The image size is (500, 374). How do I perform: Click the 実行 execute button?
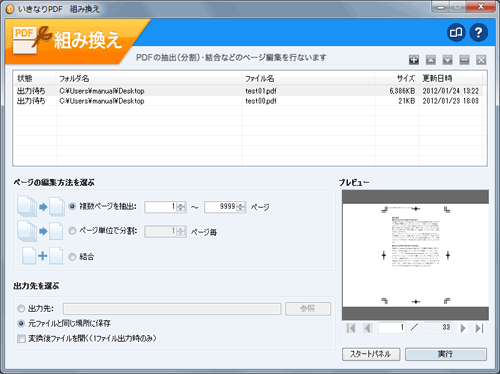[446, 354]
